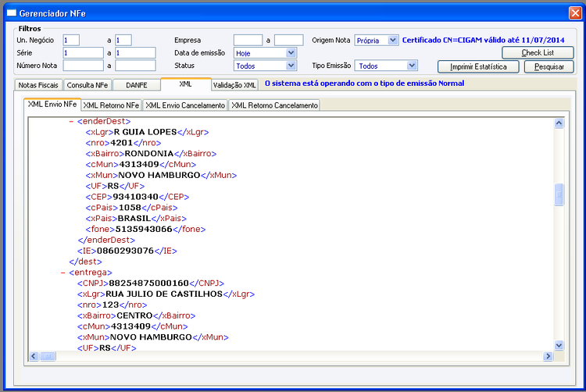Click the vertical scrollbar down arrow
The height and width of the screenshot is (392, 586).
tap(559, 345)
